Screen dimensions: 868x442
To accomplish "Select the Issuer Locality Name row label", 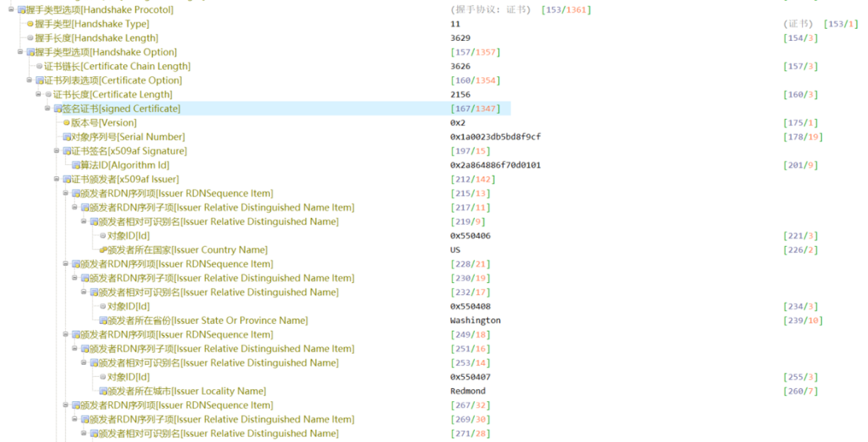I will coord(186,391).
